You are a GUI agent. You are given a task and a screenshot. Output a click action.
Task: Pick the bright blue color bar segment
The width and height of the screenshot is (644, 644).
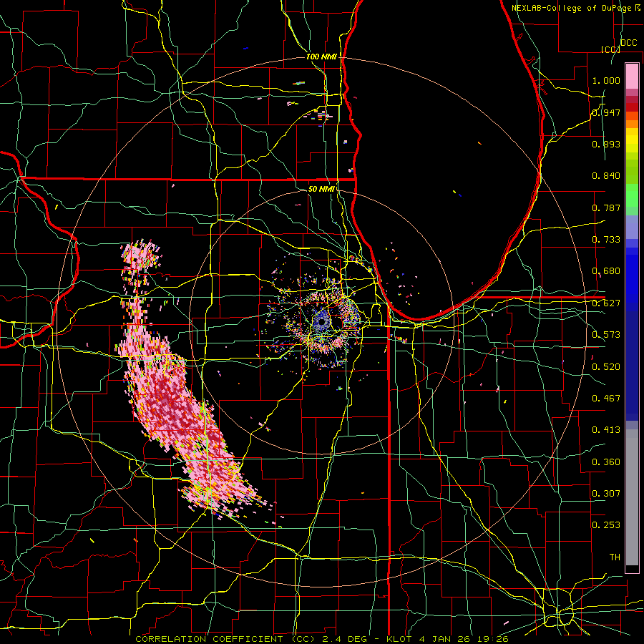pos(632,279)
